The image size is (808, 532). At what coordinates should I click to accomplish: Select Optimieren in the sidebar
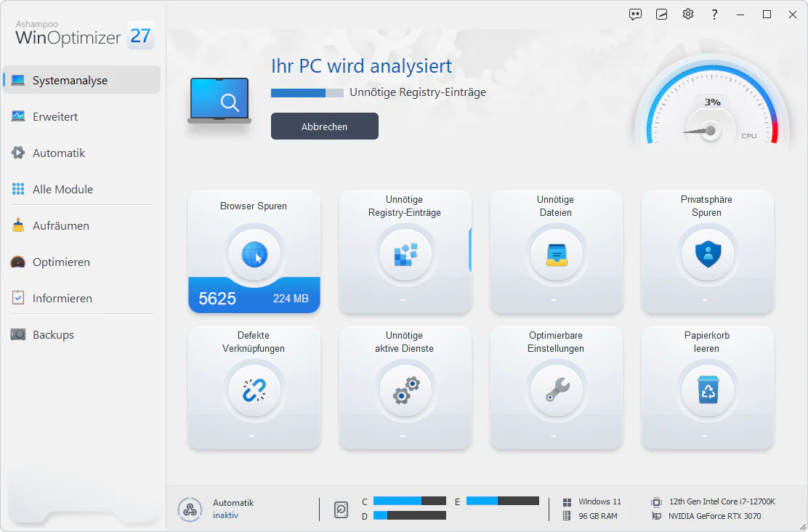[81, 262]
